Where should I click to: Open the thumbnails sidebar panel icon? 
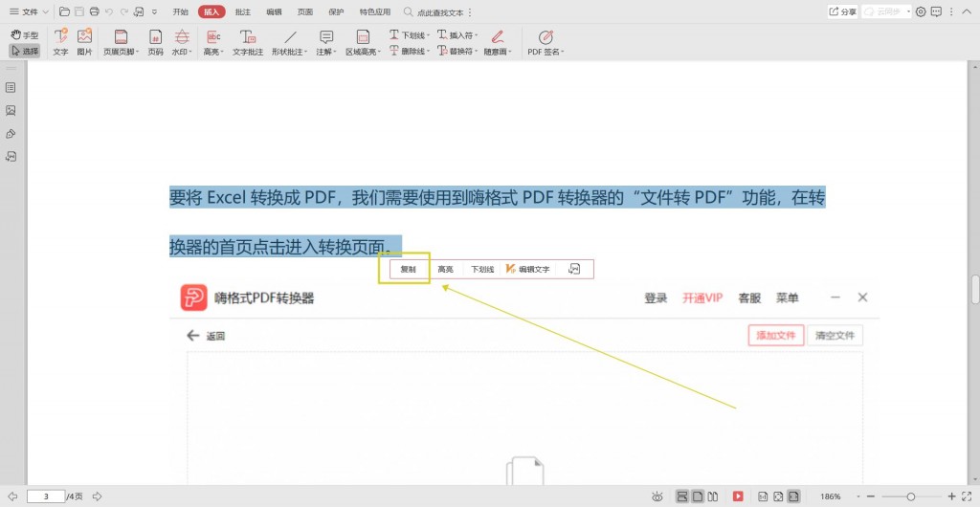point(11,111)
